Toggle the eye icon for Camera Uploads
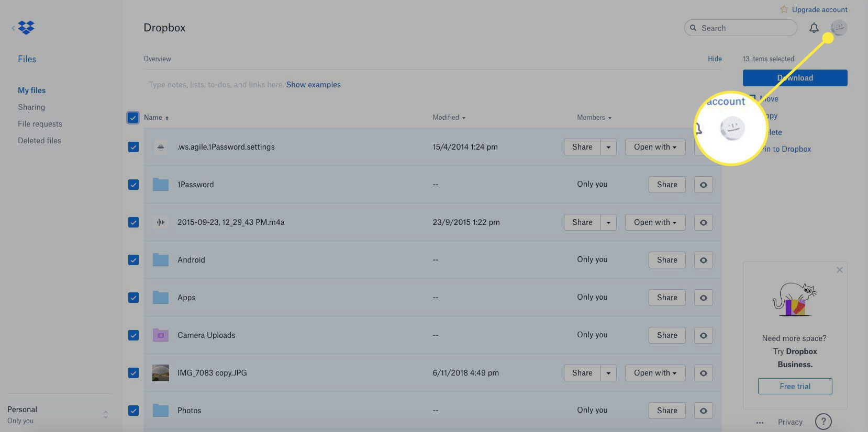Image resolution: width=868 pixels, height=432 pixels. coord(704,335)
